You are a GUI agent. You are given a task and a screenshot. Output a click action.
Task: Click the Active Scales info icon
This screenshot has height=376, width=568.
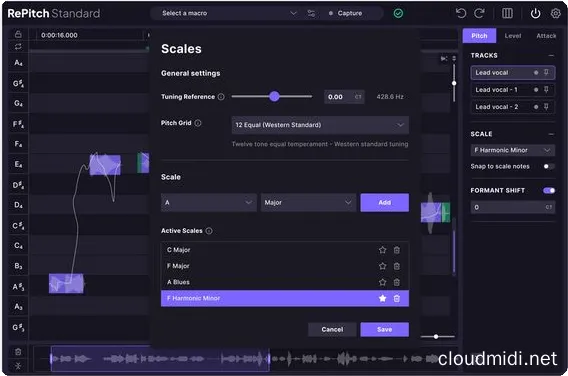point(209,231)
